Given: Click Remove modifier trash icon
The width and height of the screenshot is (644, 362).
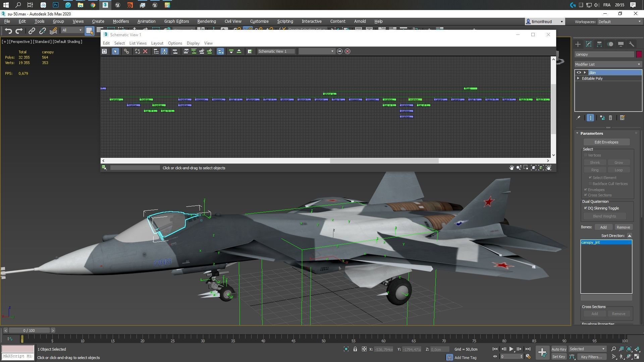Looking at the screenshot, I should point(610,118).
